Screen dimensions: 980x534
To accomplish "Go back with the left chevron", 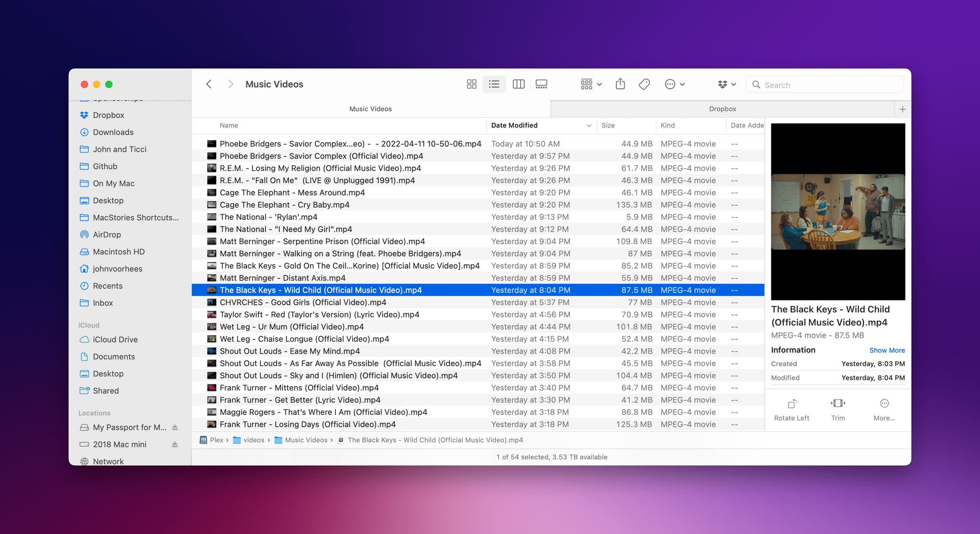I will [209, 84].
